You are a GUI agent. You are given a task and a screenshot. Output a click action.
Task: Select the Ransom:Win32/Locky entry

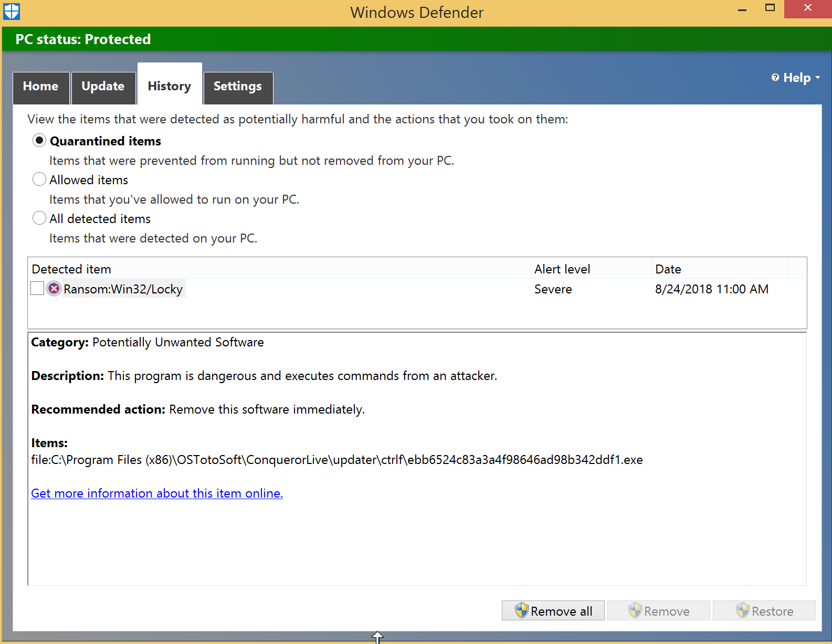tap(123, 289)
